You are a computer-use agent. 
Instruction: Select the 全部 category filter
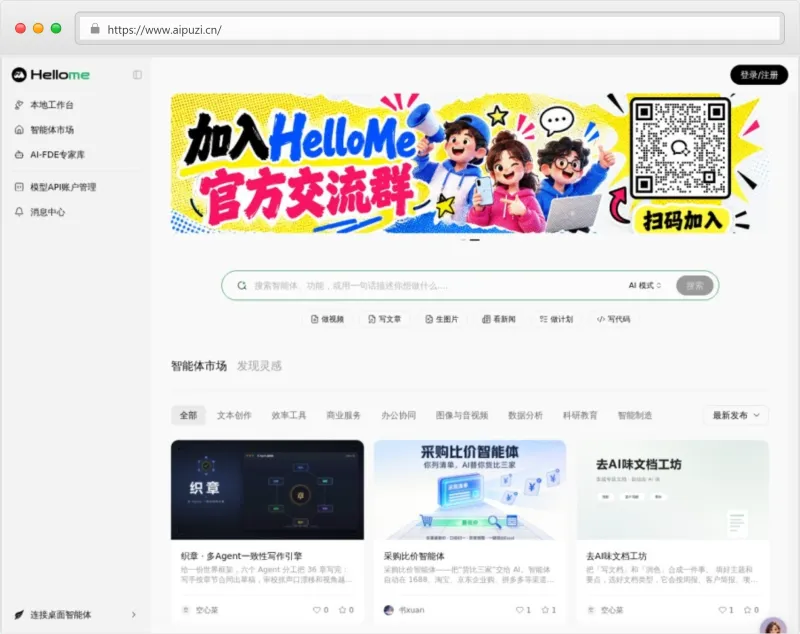tap(188, 415)
